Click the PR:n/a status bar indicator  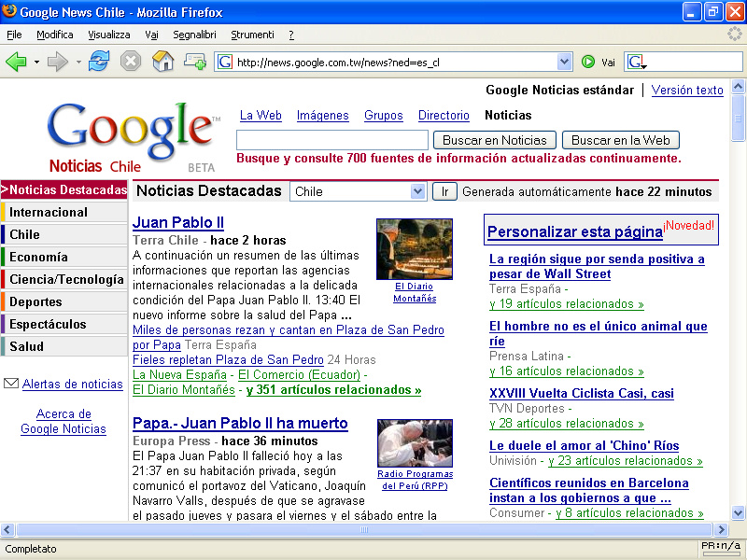point(721,546)
